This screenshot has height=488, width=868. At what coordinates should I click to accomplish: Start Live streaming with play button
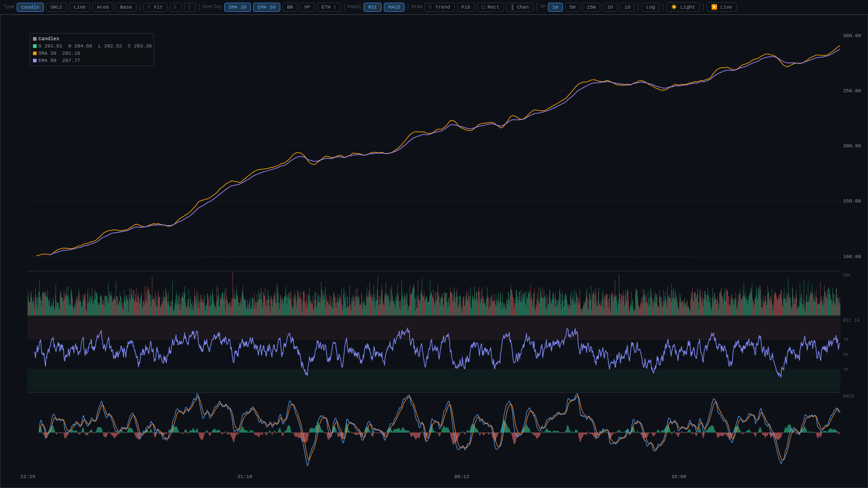click(722, 7)
